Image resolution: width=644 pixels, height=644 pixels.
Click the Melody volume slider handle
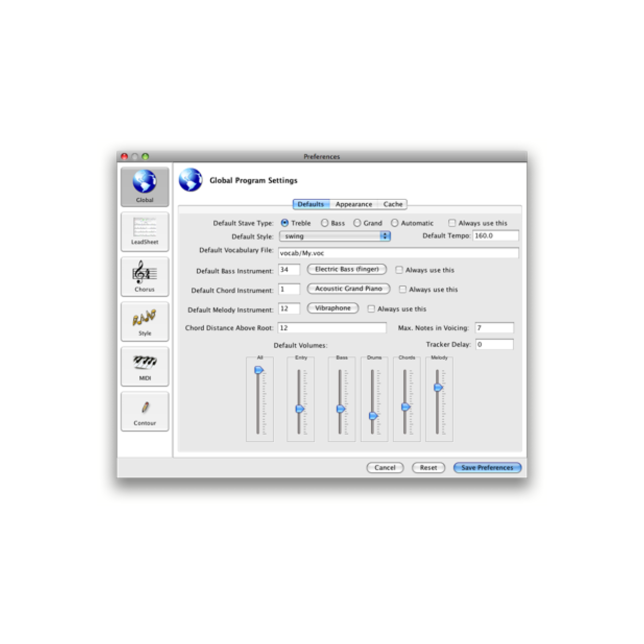[x=438, y=387]
